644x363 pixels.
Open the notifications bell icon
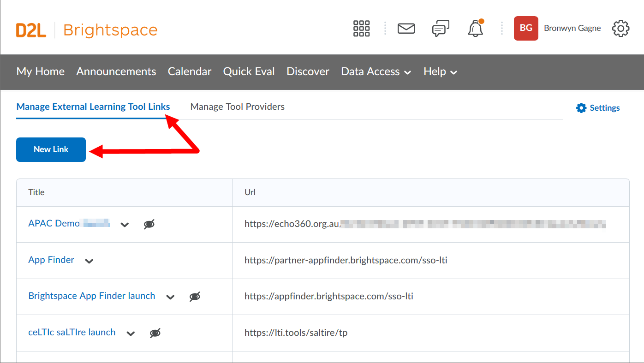[x=476, y=29]
